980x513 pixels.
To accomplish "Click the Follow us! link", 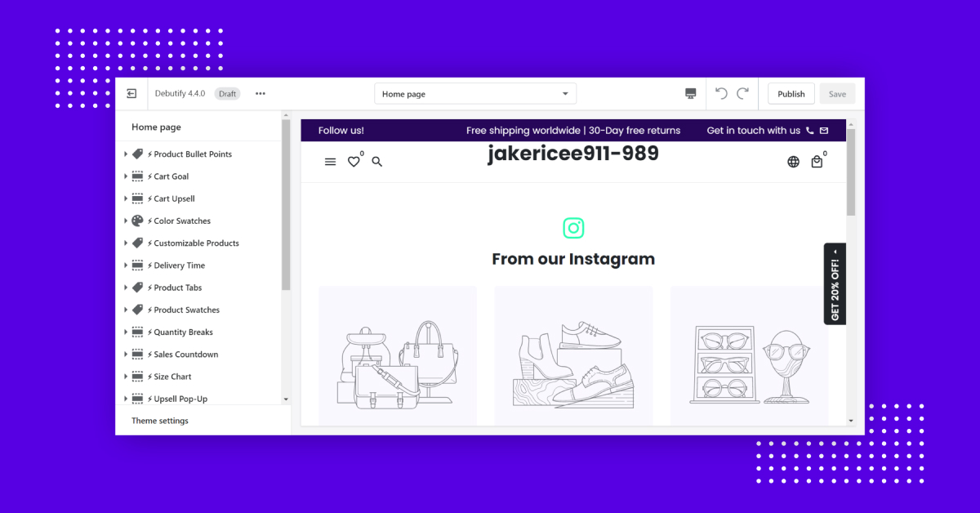I will click(341, 131).
